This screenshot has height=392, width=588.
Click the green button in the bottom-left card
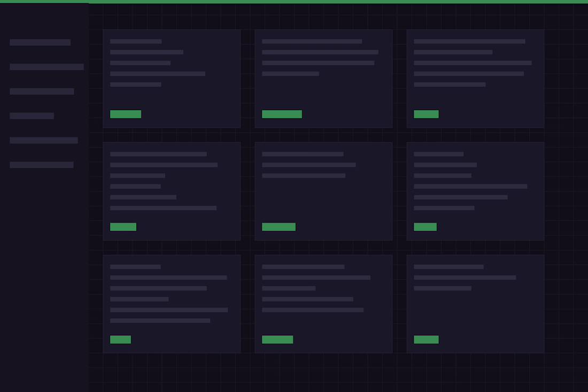pos(120,340)
